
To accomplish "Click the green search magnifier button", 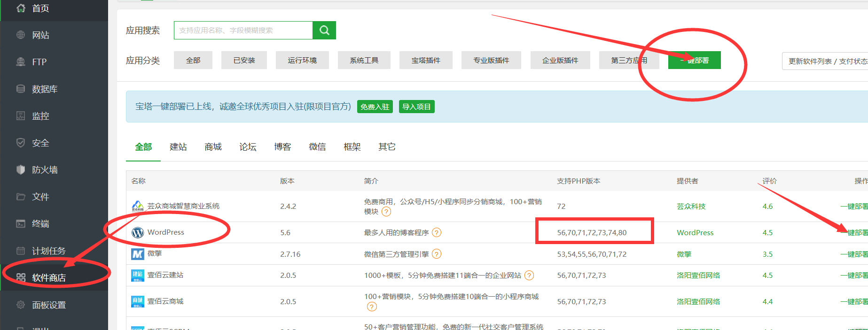I will click(324, 30).
